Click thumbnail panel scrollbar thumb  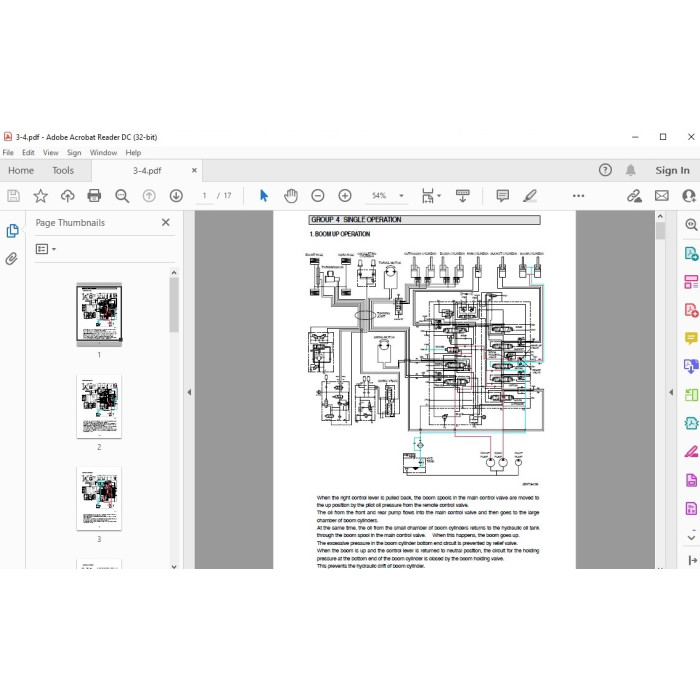click(x=174, y=305)
